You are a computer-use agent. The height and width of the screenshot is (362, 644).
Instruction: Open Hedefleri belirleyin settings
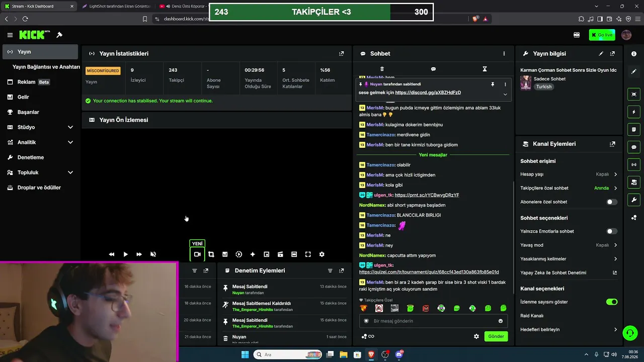coord(569,330)
